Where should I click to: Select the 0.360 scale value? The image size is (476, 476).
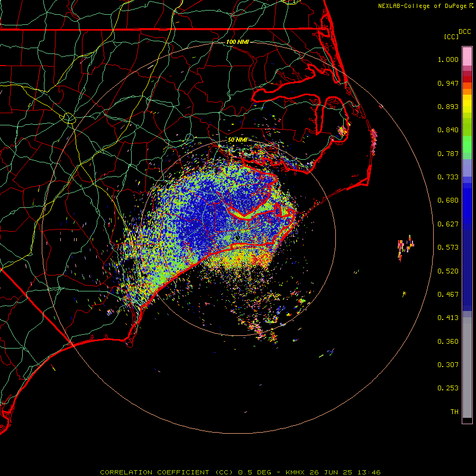point(448,342)
